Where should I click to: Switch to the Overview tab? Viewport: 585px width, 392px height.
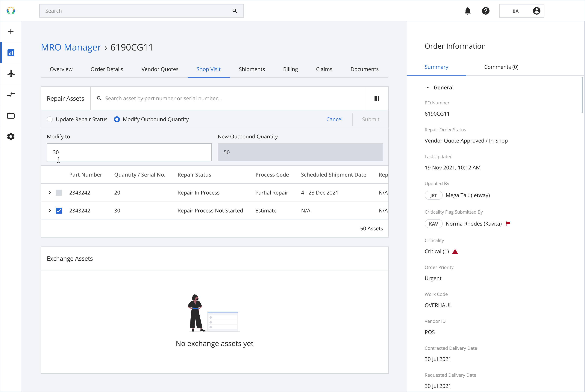[x=61, y=69]
